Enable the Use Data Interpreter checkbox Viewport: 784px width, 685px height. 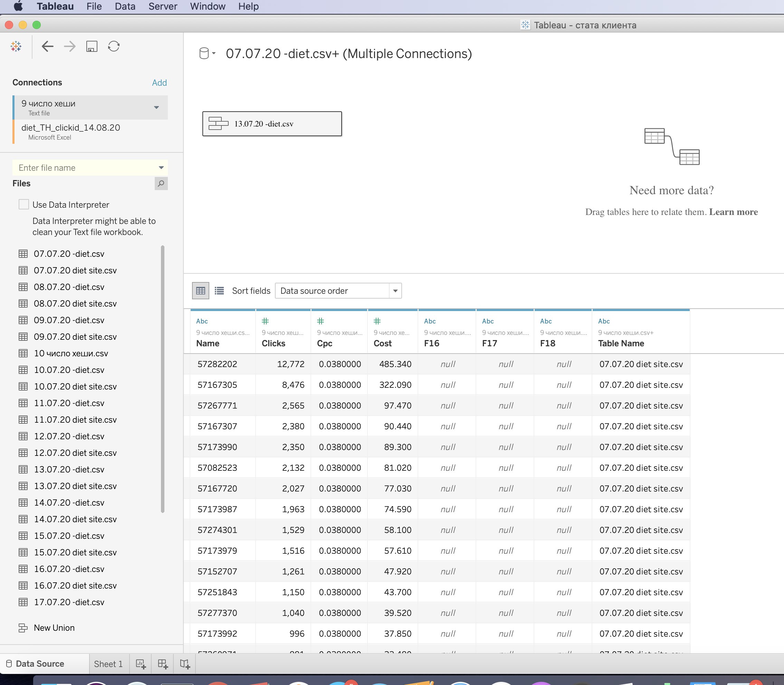(24, 205)
